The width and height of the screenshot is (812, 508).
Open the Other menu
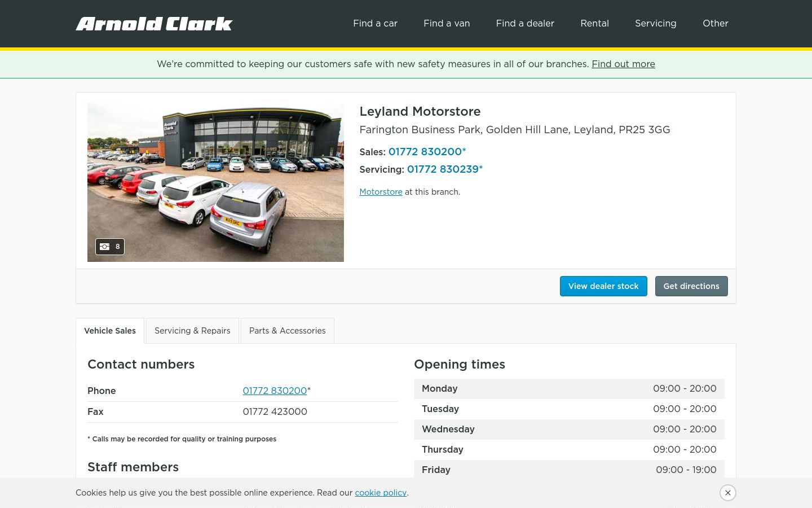[x=715, y=23]
